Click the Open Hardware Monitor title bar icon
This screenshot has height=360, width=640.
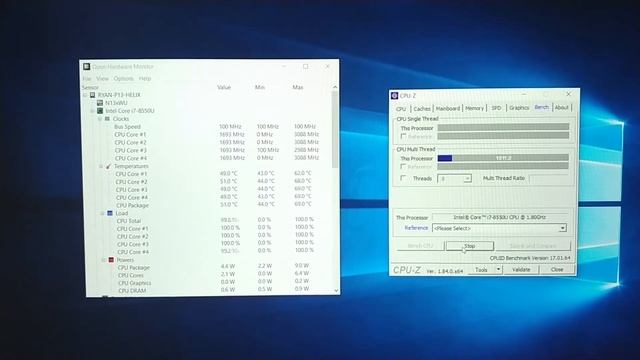point(87,67)
